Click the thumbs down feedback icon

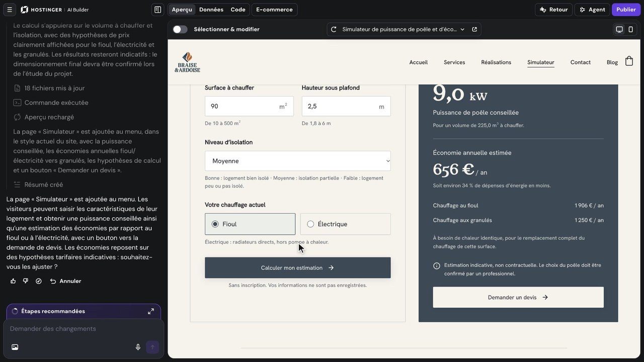pyautogui.click(x=26, y=281)
